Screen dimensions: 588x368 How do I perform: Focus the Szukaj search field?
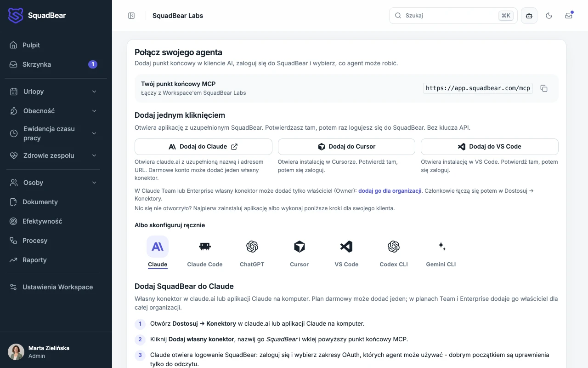pos(453,16)
